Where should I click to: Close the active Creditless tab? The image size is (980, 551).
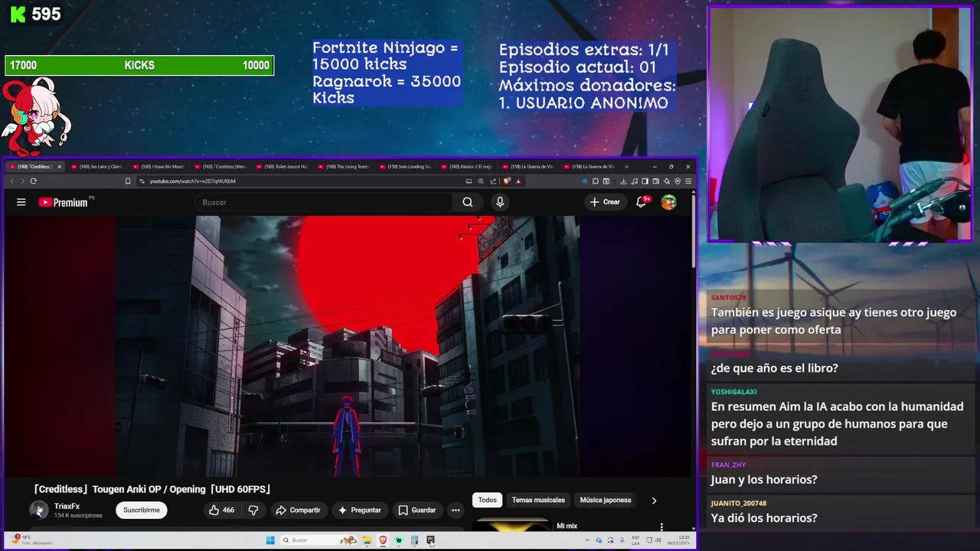pos(60,166)
